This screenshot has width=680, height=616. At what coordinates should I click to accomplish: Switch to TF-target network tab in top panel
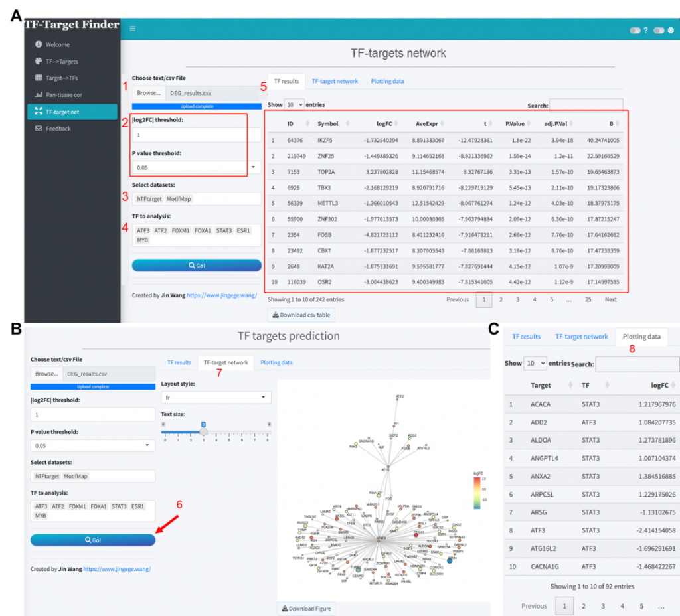pos(335,81)
